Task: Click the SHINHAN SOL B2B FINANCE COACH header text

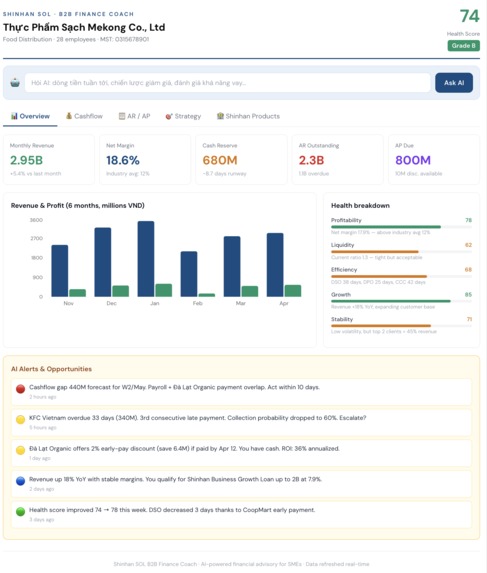Action: click(x=68, y=14)
